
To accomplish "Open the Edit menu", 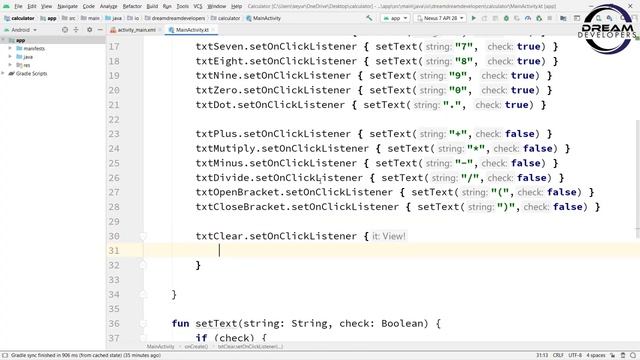I will 32,6.
